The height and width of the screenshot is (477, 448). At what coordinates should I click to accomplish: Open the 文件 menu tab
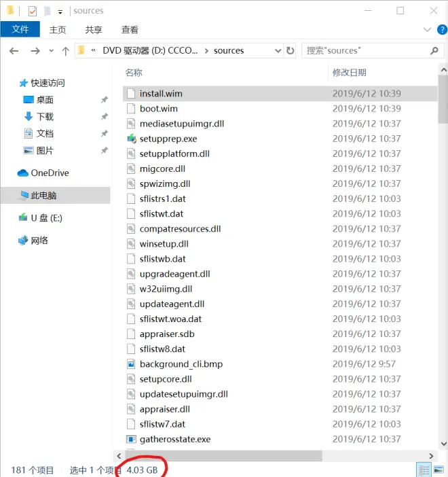pos(20,29)
